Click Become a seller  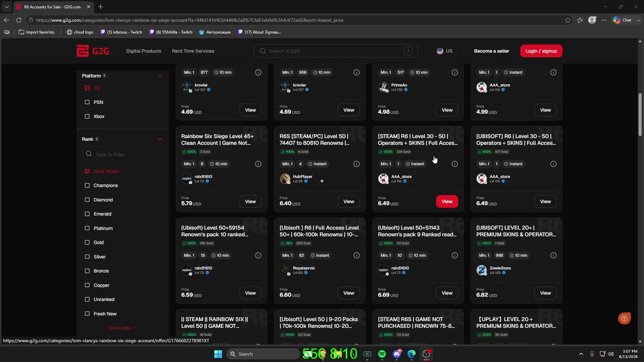(x=492, y=51)
